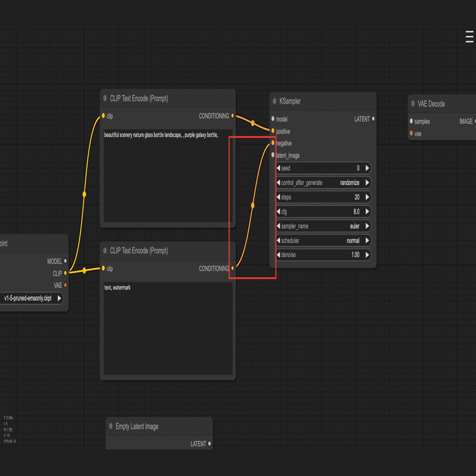This screenshot has width=476, height=476.
Task: Select next sampler_name option
Action: [x=367, y=226]
